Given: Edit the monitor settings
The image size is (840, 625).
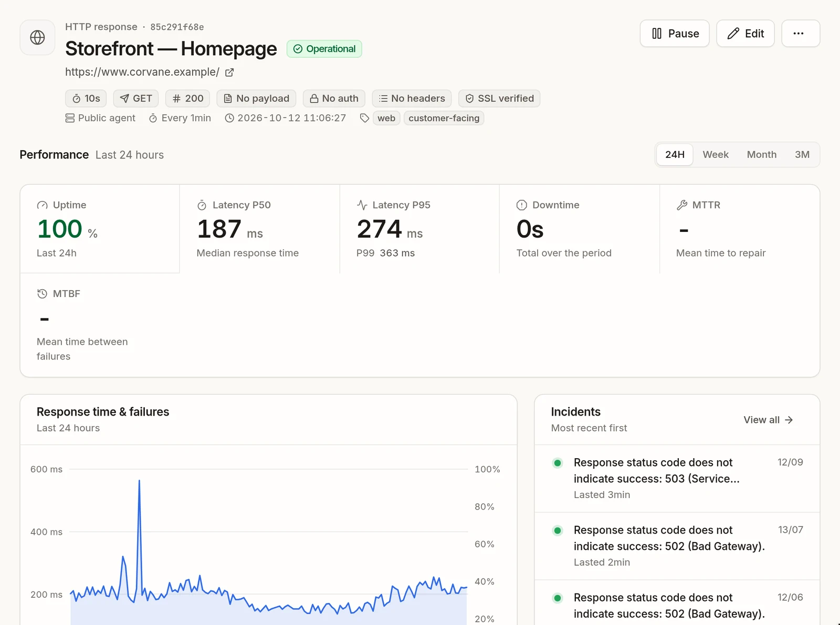Looking at the screenshot, I should [745, 34].
